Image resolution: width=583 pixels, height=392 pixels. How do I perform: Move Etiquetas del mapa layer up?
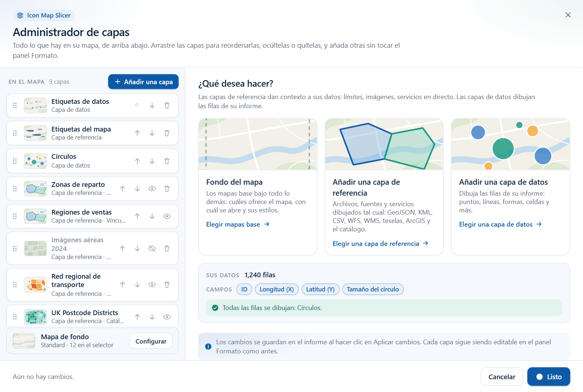(137, 133)
